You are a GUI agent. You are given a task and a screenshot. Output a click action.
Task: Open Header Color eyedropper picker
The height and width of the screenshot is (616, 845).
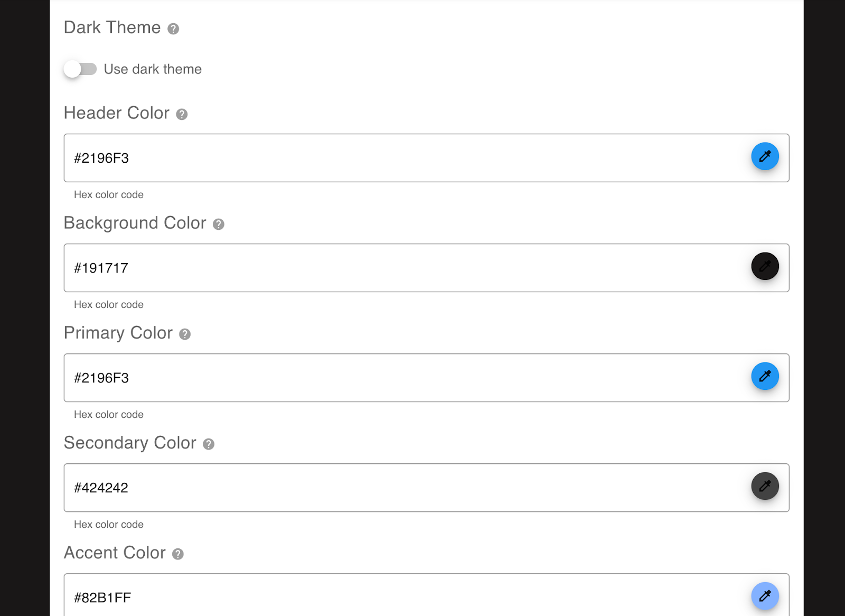tap(765, 156)
